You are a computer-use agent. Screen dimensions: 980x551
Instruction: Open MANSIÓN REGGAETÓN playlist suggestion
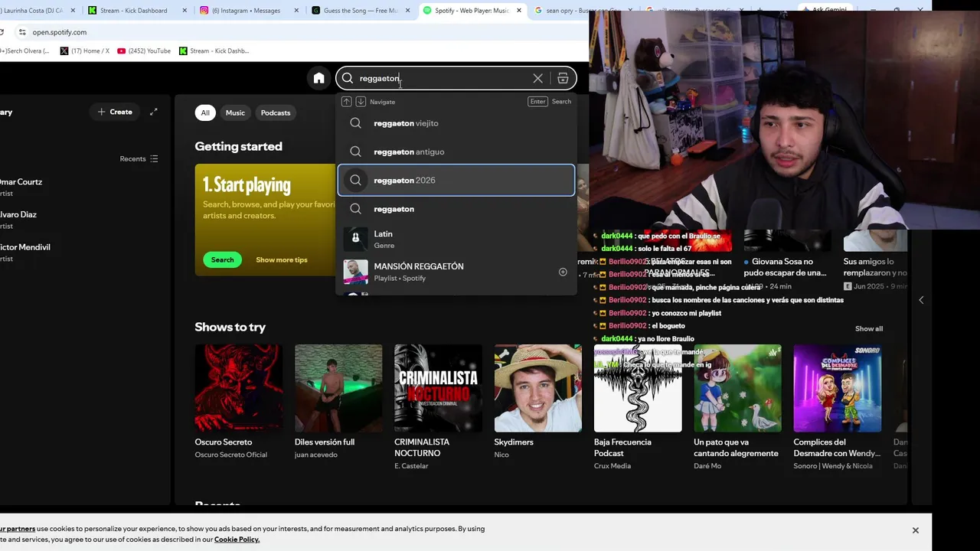tap(456, 272)
